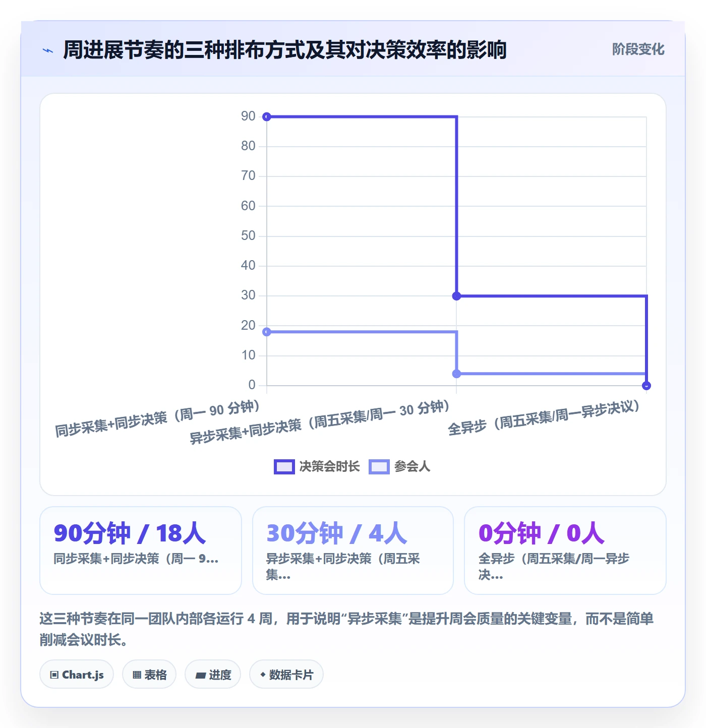This screenshot has height=728, width=706.
Task: Click the bar icon in 进度 chip
Action: (200, 675)
